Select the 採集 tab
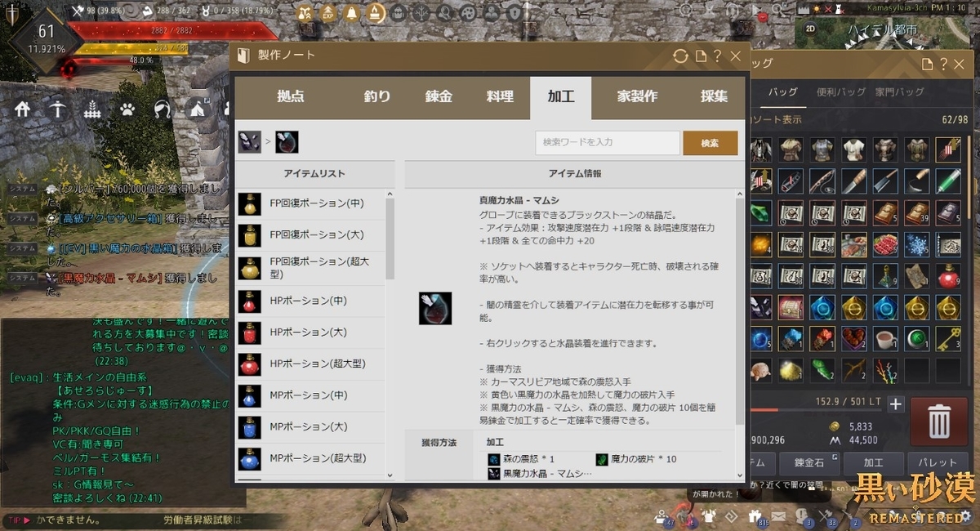 tap(714, 96)
